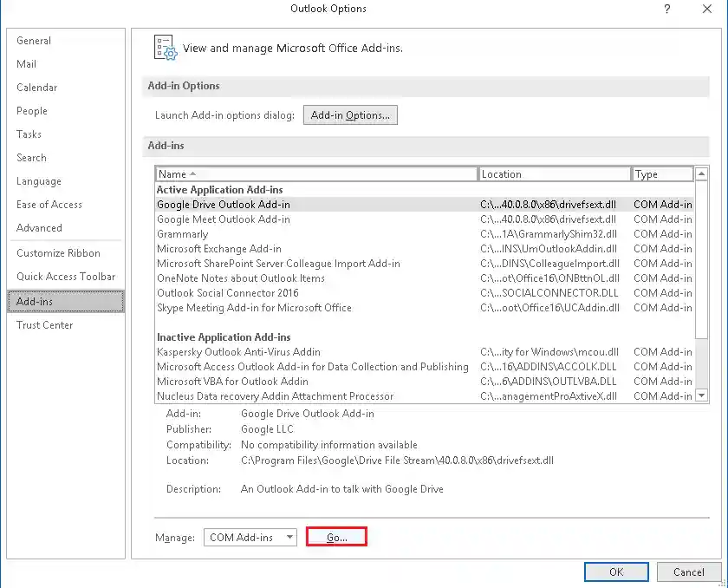The height and width of the screenshot is (588, 728).
Task: Select Microsoft Access Outlook Add-in row
Action: pos(425,367)
